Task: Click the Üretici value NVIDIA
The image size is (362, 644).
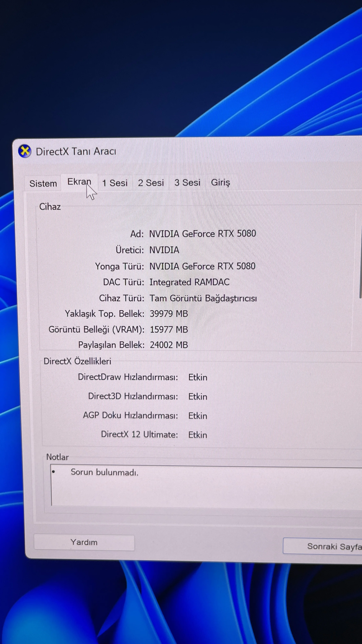Action: click(x=164, y=250)
